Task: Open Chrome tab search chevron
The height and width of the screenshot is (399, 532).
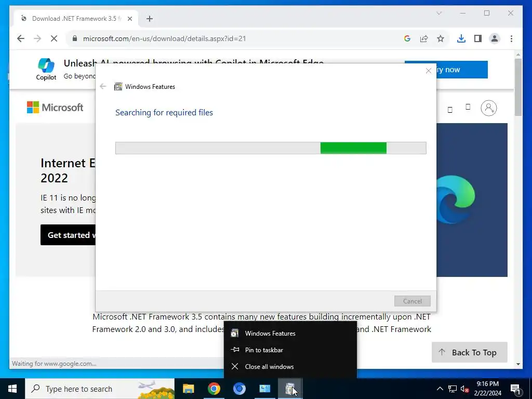Action: tap(439, 13)
